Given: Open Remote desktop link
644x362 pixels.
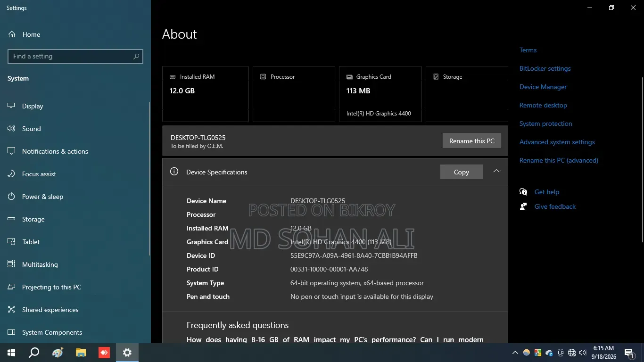Looking at the screenshot, I should [543, 105].
